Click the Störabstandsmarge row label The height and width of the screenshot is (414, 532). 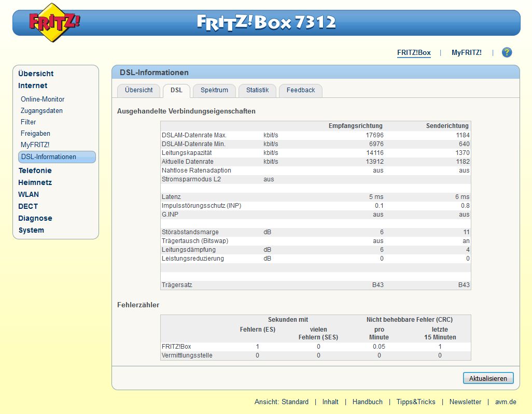pyautogui.click(x=190, y=232)
